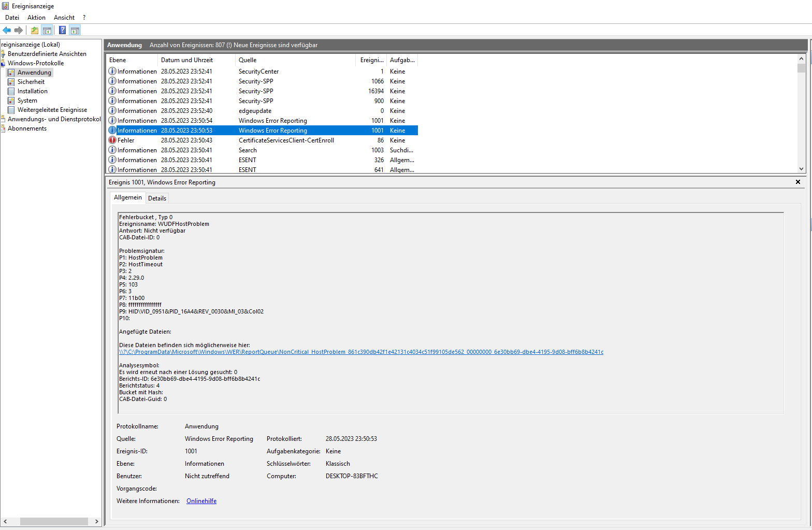Screen dimensions: 812x530
Task: Toggle the action pane toolbar icon
Action: 75,30
